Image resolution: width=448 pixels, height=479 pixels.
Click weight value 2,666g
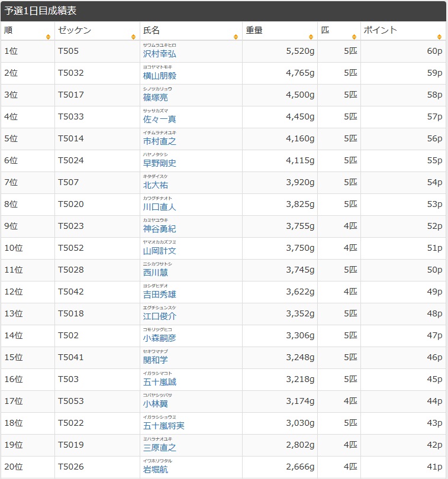pyautogui.click(x=300, y=467)
